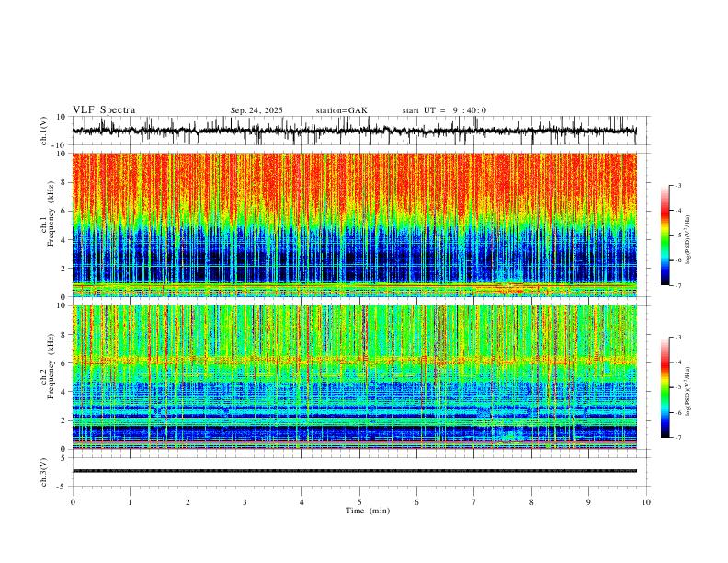Click the "7" tick on the time axis
The image size is (728, 563).
[474, 502]
